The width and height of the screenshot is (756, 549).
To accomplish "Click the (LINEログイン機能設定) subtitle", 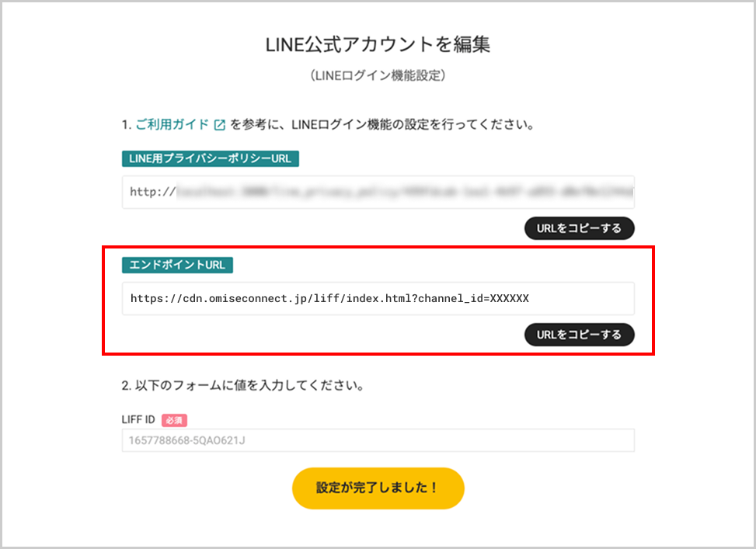I will (x=378, y=75).
